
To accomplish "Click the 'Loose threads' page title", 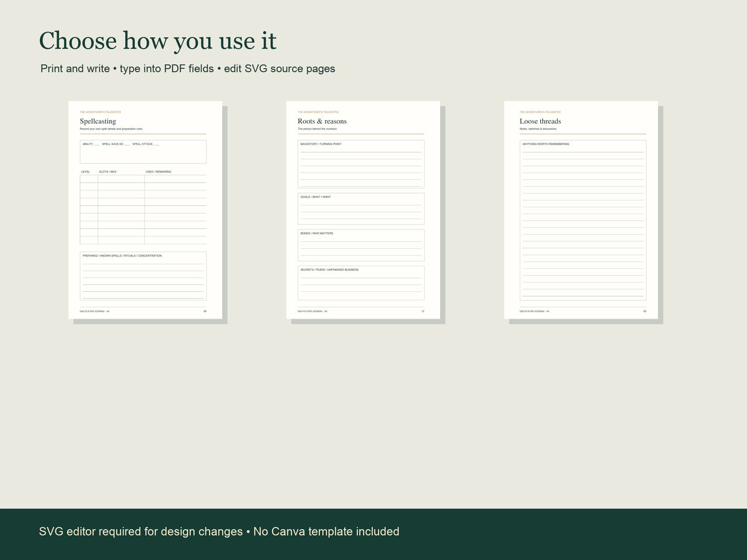I will click(x=540, y=121).
